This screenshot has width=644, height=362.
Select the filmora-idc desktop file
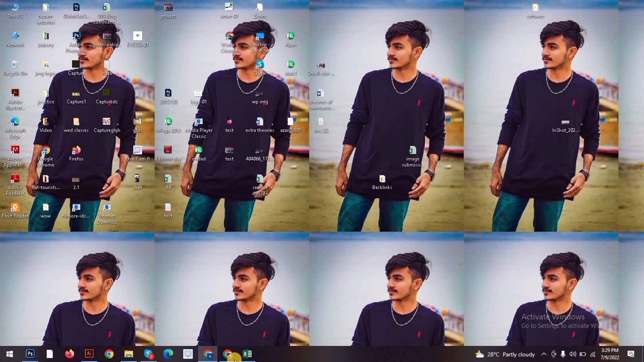pyautogui.click(x=76, y=211)
